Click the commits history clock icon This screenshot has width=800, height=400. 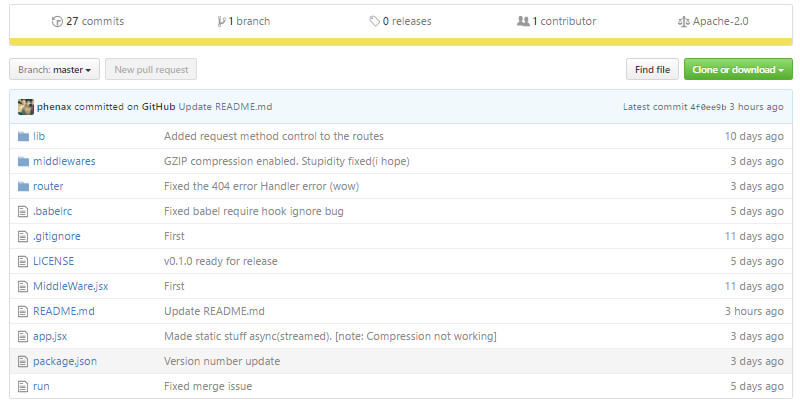[57, 21]
